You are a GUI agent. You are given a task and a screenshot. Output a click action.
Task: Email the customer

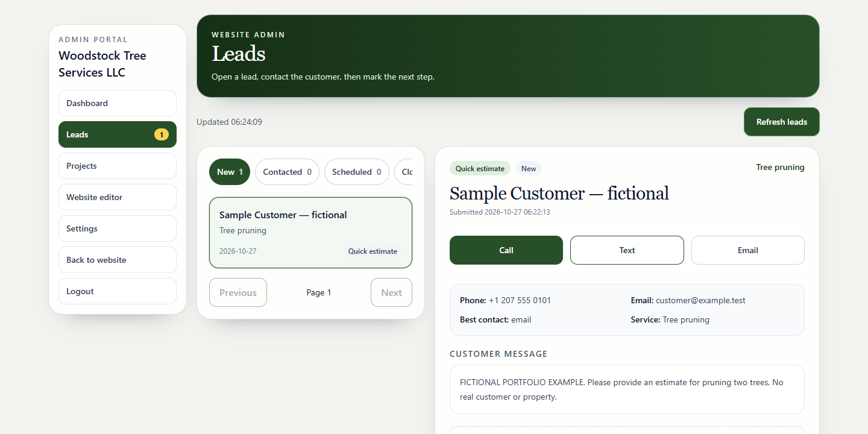tap(748, 250)
